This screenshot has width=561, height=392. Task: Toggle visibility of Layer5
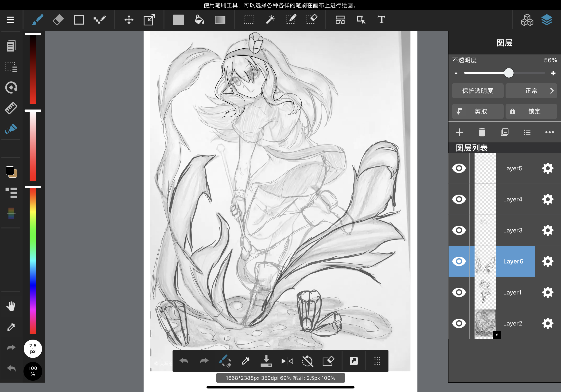[x=459, y=168]
